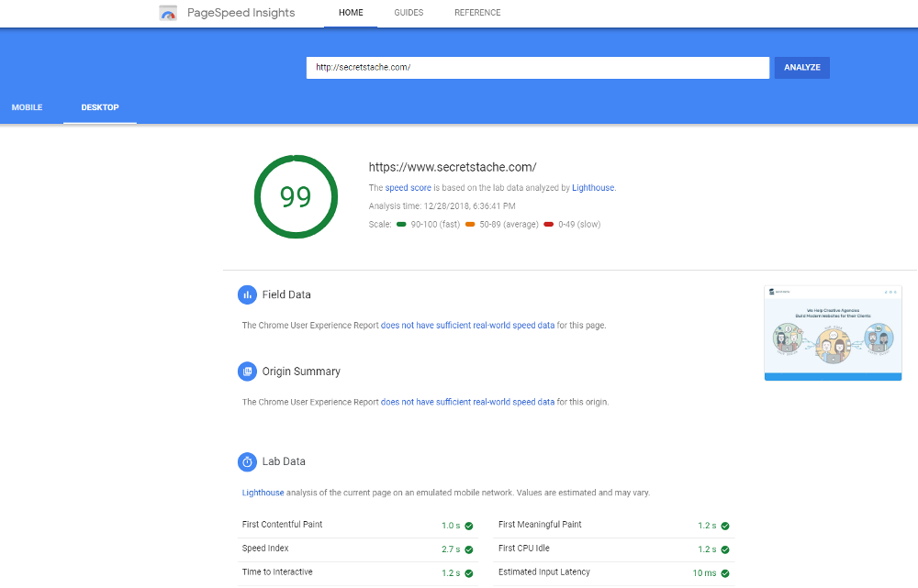
Task: Click the 99 score gauge circle
Action: coord(297,196)
